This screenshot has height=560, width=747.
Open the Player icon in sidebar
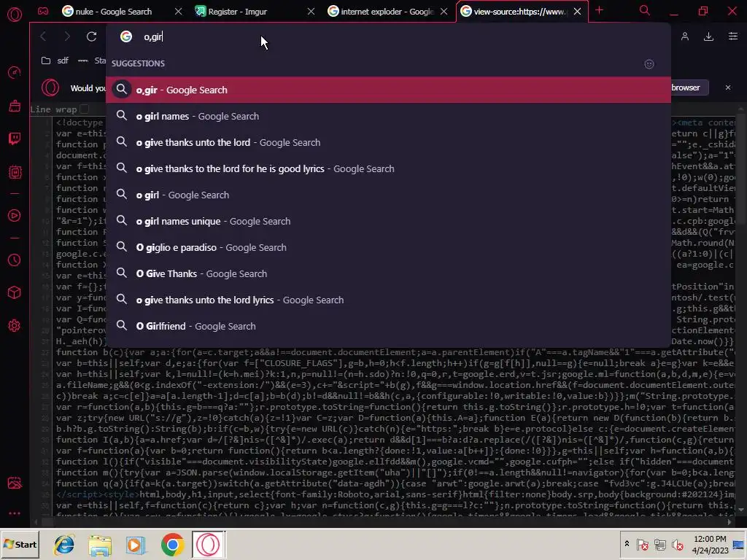[x=15, y=216]
